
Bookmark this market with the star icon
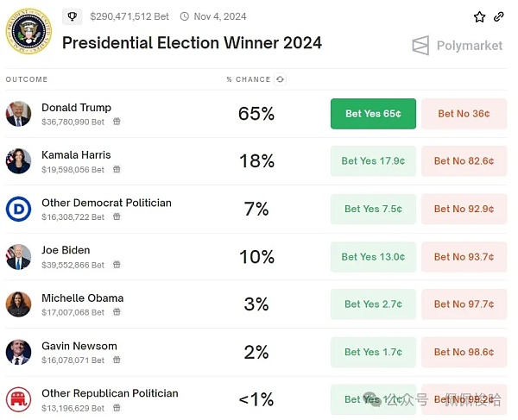click(x=480, y=16)
